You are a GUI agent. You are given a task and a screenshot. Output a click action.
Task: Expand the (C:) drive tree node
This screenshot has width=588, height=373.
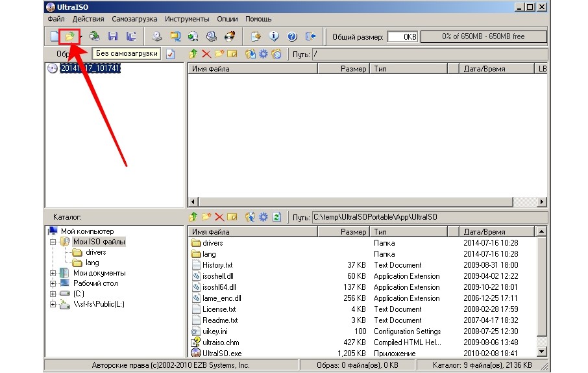coord(53,294)
